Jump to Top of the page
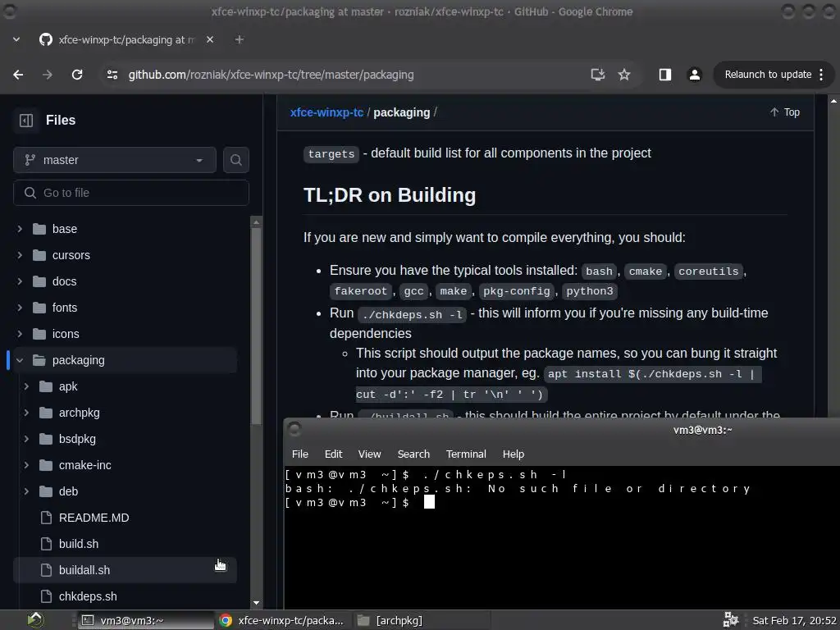 tap(785, 112)
